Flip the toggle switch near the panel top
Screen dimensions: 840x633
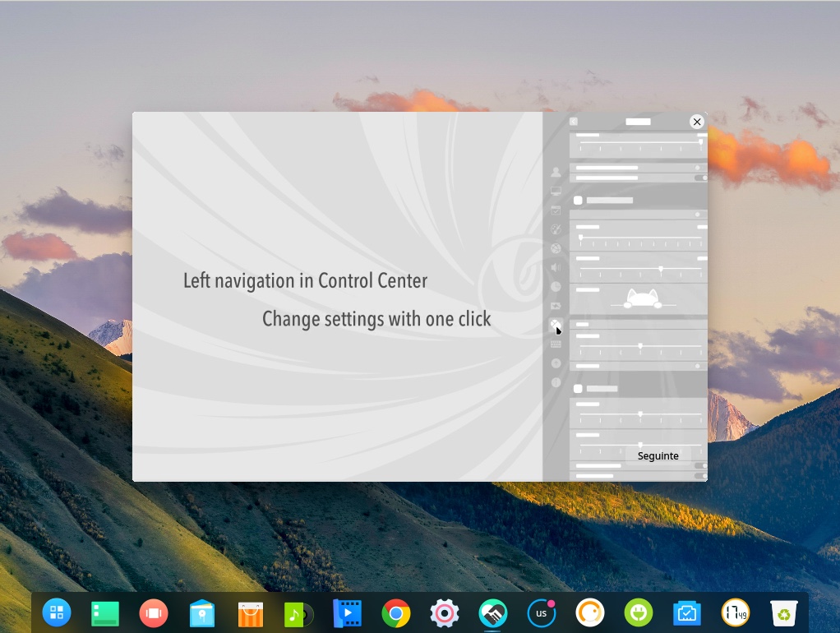tap(700, 178)
